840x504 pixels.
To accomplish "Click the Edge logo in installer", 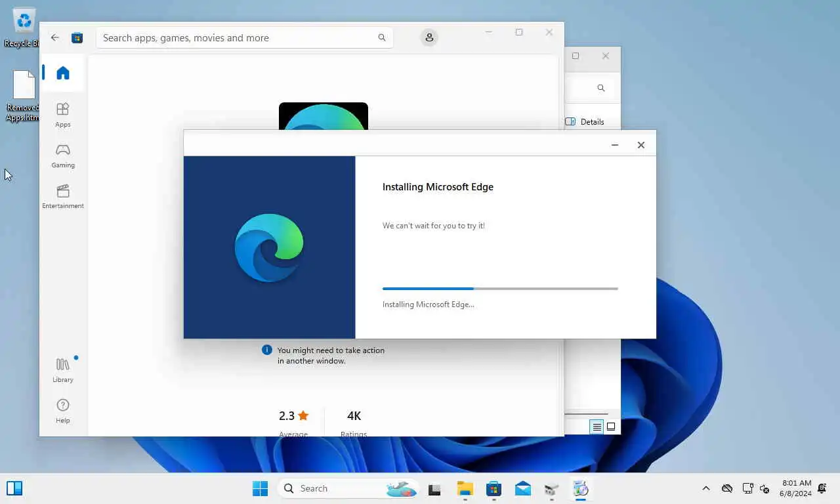I will (x=269, y=247).
